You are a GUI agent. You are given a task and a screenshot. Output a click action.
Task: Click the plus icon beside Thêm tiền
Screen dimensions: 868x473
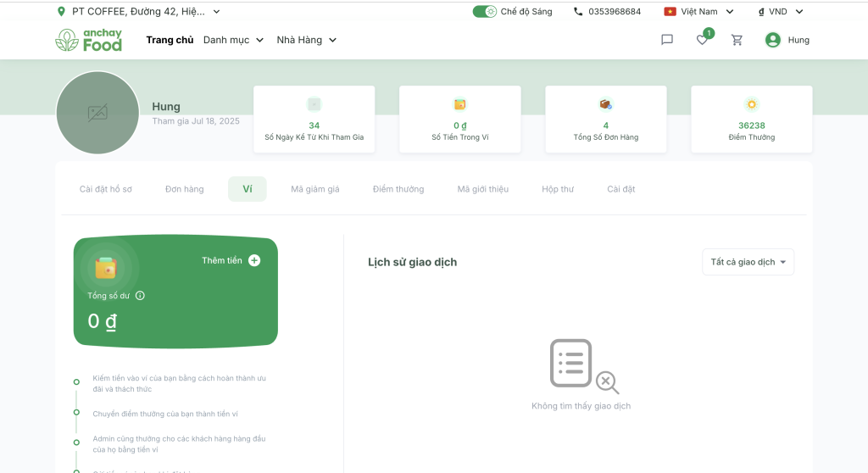(254, 260)
